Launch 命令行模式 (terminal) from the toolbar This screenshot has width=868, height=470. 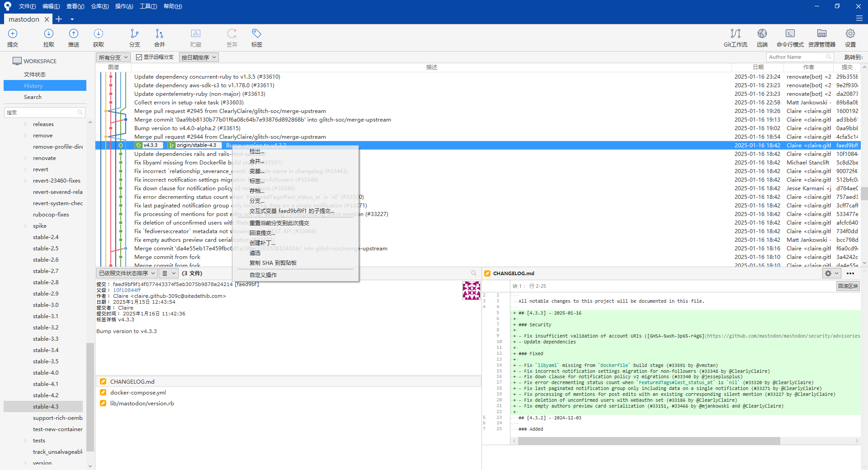pos(790,38)
